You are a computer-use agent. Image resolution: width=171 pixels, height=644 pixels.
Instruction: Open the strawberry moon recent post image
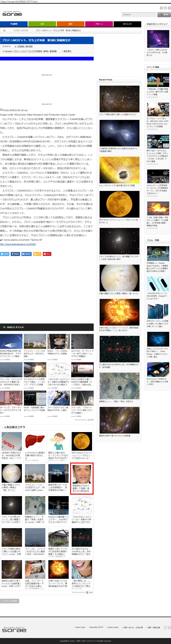(x=119, y=204)
